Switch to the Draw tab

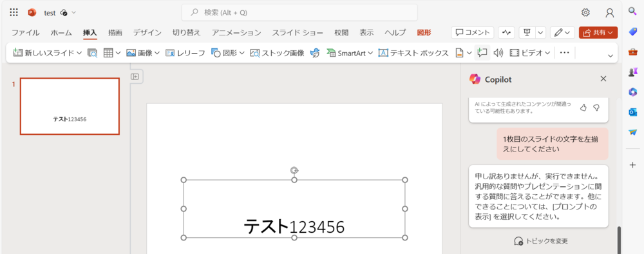tap(115, 32)
